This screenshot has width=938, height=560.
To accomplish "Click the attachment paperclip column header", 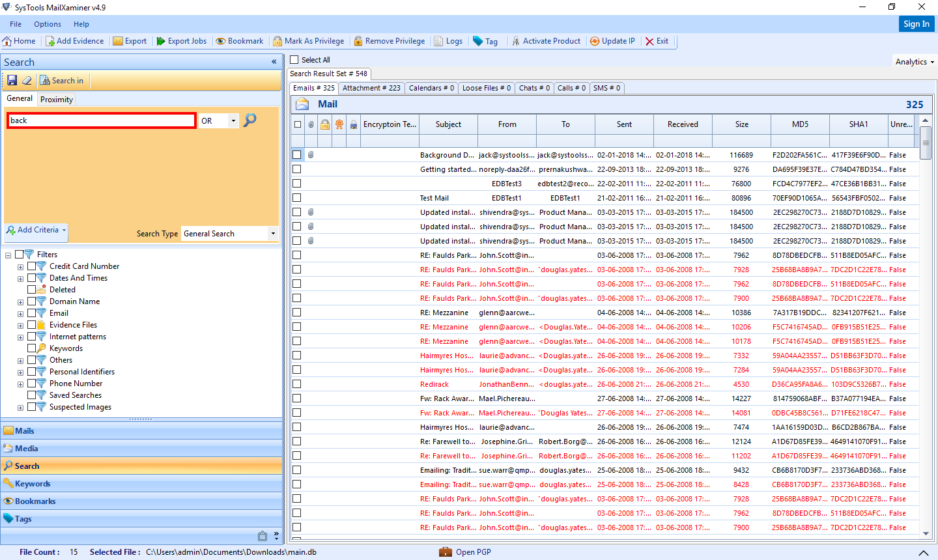I will click(x=311, y=124).
